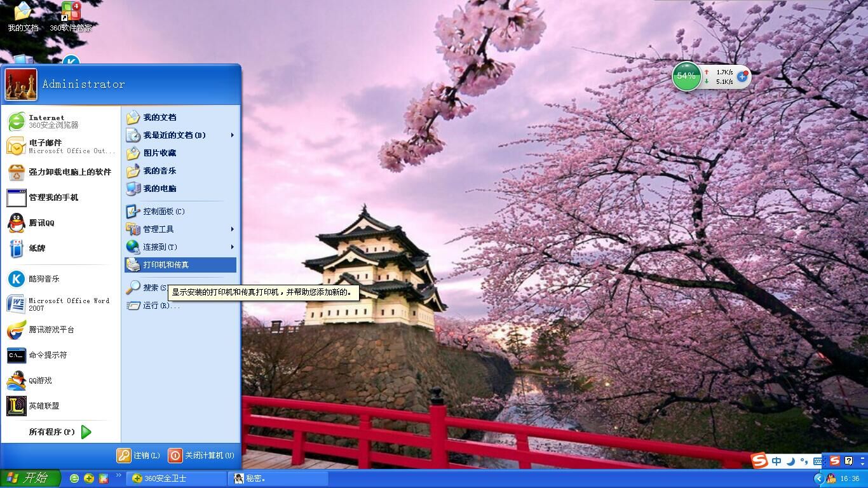Viewport: 868px width, 488px height.
Task: Click the green 360 browser quick launch icon
Action: (74, 478)
